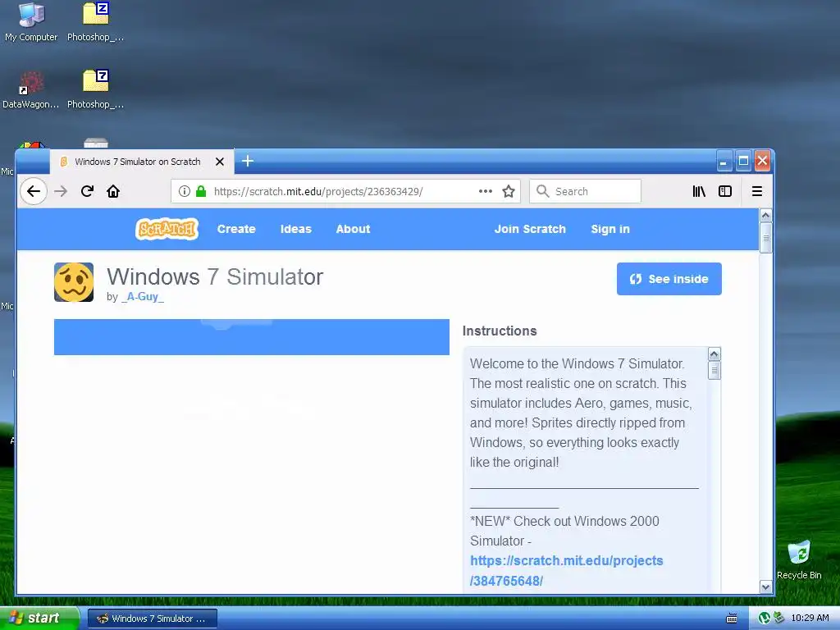Click the Windows 7 Simulator project title

pyautogui.click(x=215, y=277)
